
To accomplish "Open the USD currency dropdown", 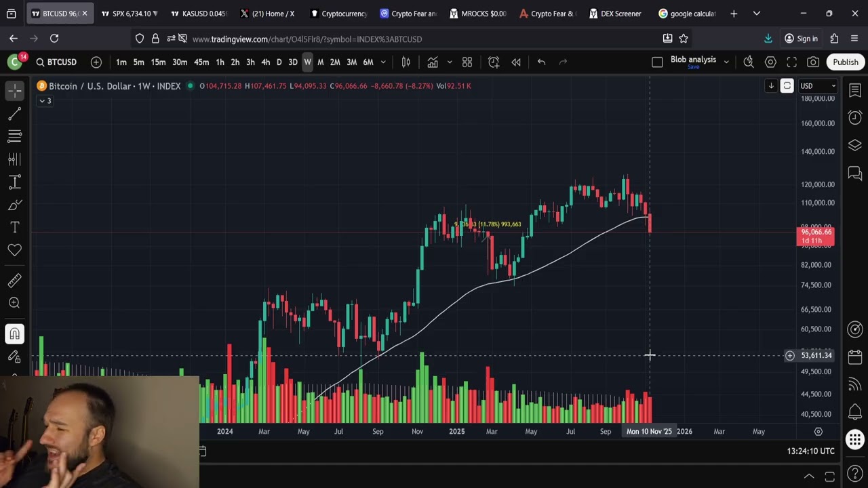I will pyautogui.click(x=818, y=86).
